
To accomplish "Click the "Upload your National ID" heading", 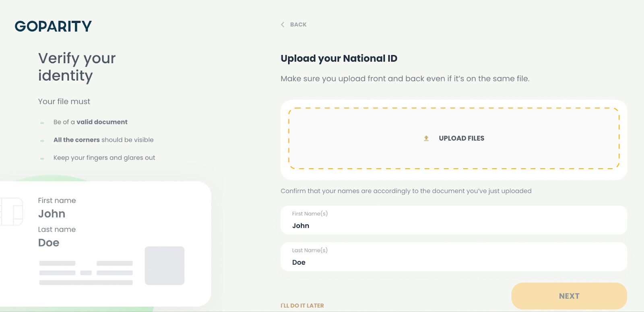I will (x=339, y=59).
